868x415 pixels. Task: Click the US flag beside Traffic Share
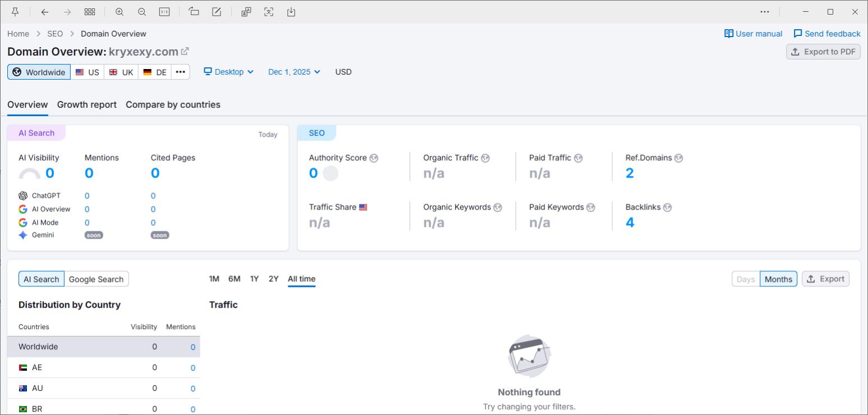(363, 207)
